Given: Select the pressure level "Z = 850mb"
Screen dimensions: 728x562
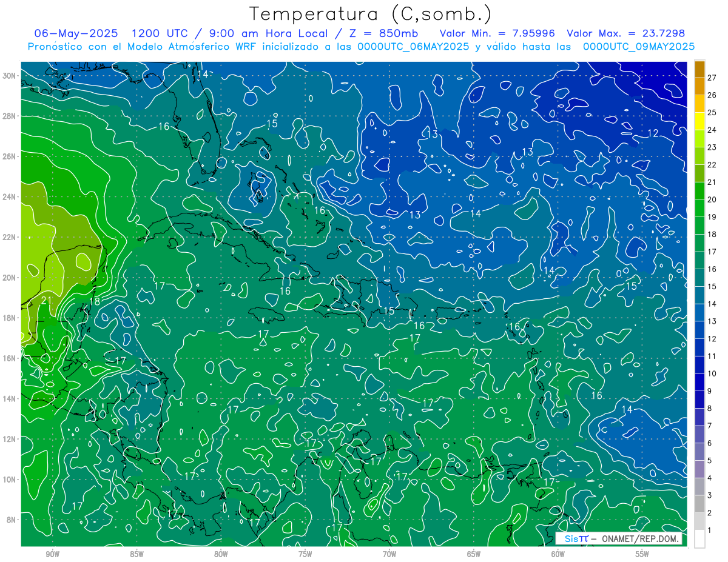Looking at the screenshot, I should coord(385,33).
